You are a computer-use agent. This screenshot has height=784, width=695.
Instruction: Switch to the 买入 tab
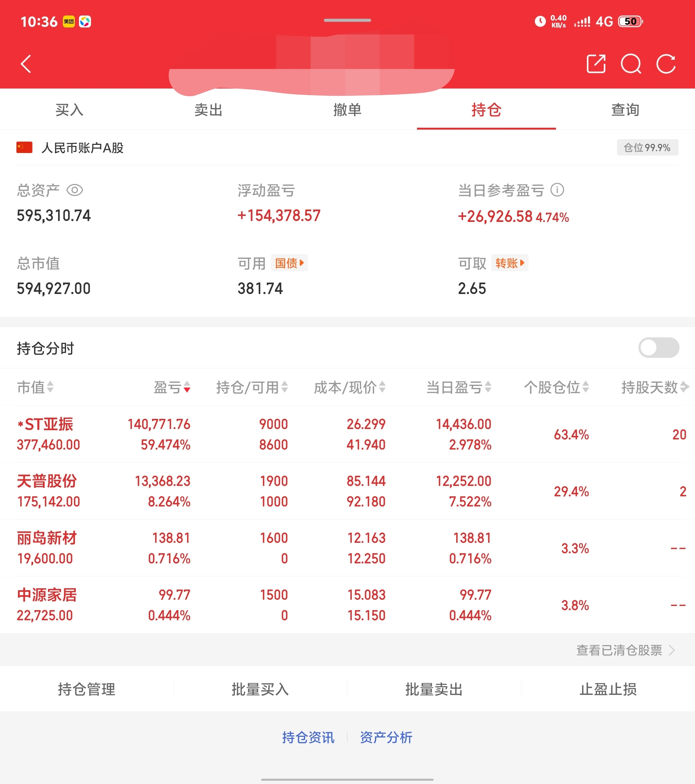click(69, 110)
